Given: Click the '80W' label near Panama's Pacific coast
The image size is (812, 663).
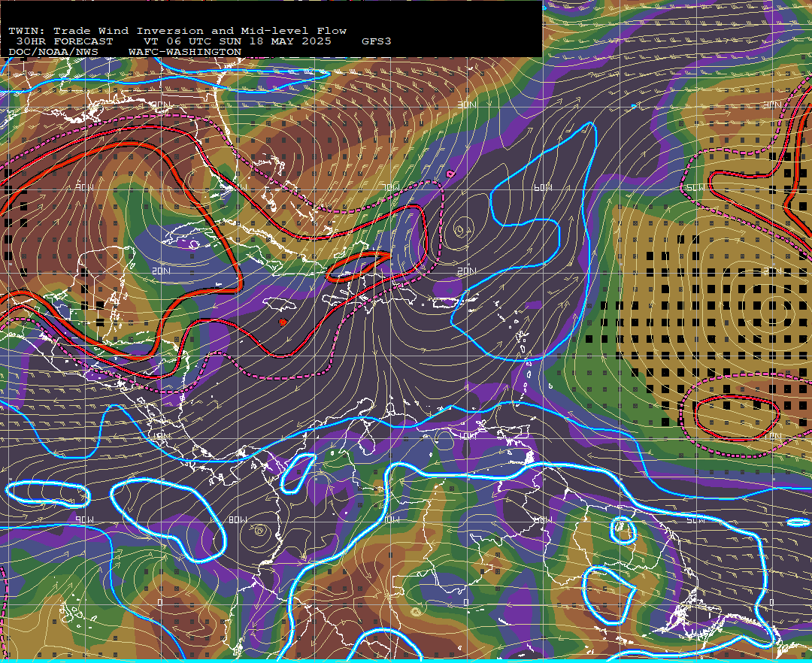Looking at the screenshot, I should (238, 519).
